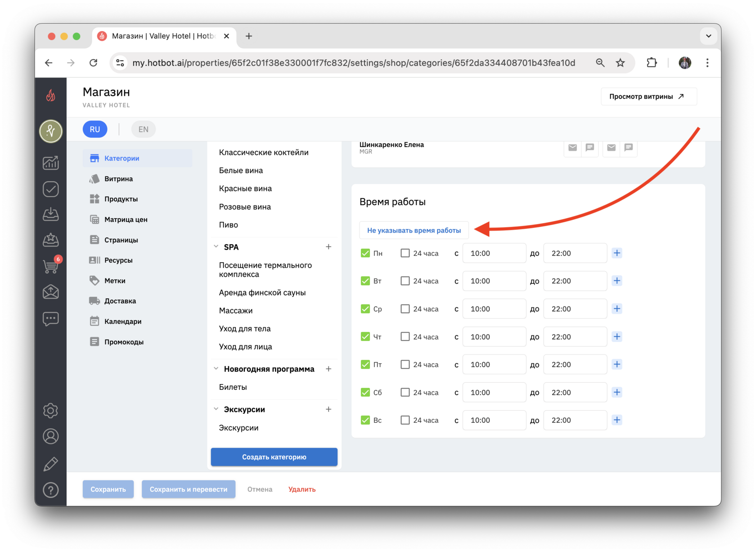The image size is (756, 552).
Task: Open the Матрица цен section
Action: (137, 220)
